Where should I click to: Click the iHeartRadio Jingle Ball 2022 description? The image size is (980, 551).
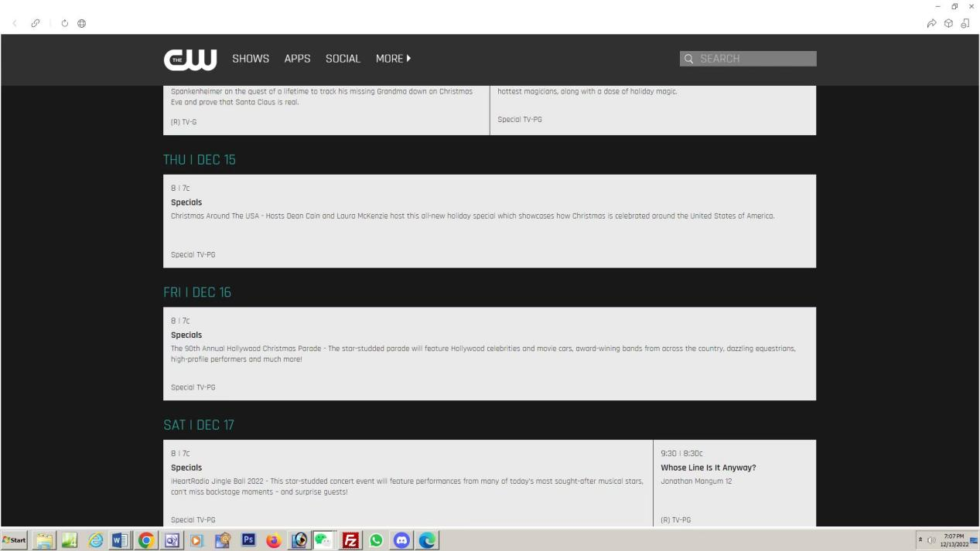[x=407, y=486]
